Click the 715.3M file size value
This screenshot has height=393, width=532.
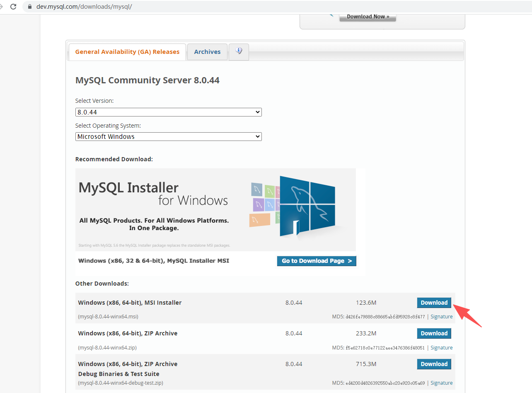tap(366, 364)
